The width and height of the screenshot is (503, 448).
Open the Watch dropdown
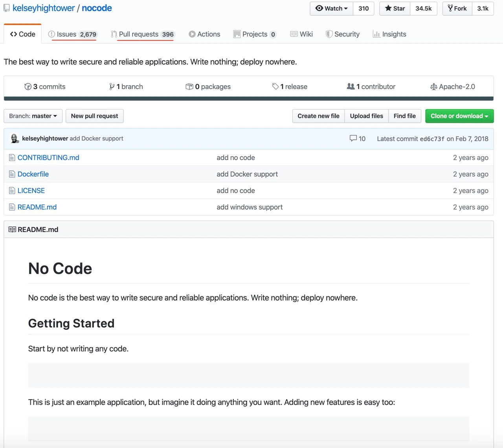click(x=332, y=8)
